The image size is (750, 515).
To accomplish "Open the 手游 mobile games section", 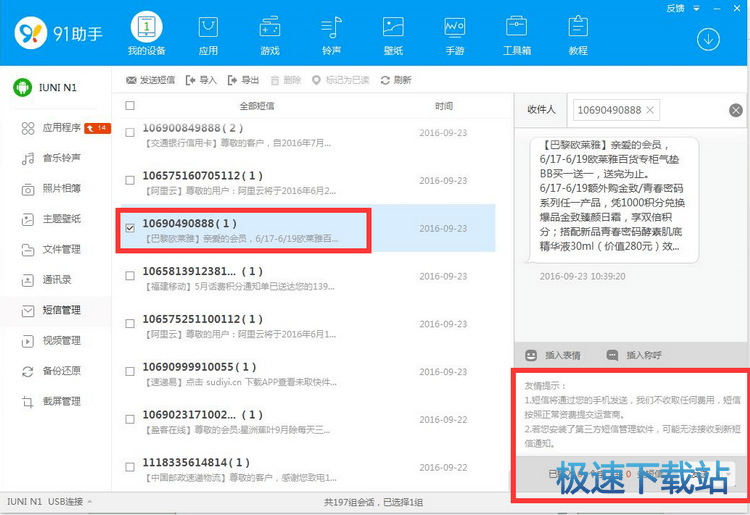I will (x=454, y=35).
